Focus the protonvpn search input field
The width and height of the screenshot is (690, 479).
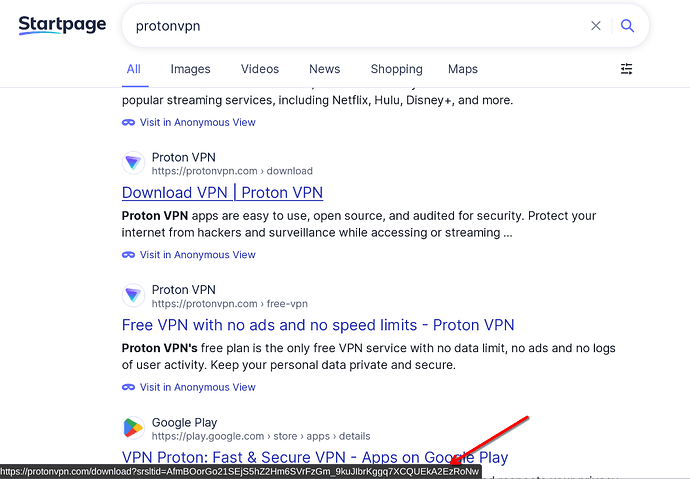tap(356, 26)
